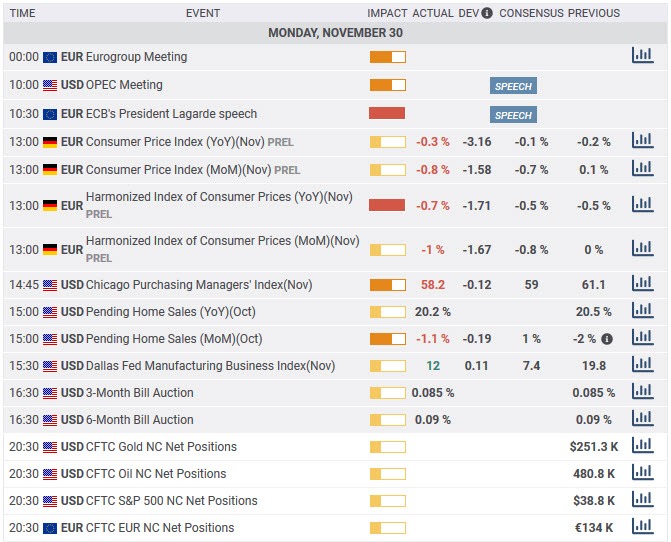Click the previous value 480.8 K
671x542 pixels.
(x=594, y=474)
